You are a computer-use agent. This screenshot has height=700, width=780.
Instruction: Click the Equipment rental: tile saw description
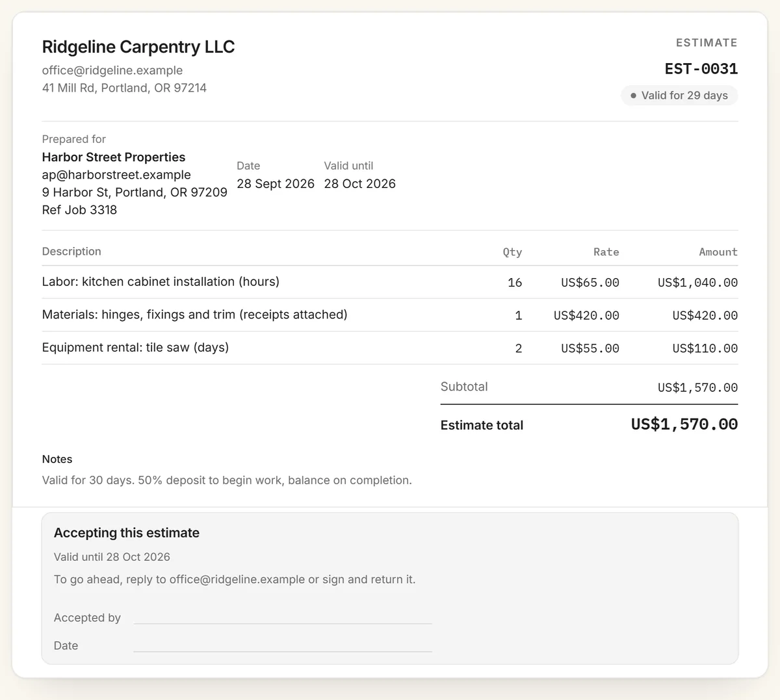click(x=135, y=348)
